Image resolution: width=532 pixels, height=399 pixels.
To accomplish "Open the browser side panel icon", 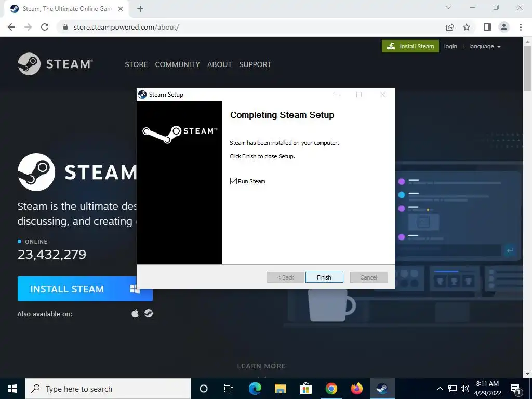I will click(x=487, y=27).
